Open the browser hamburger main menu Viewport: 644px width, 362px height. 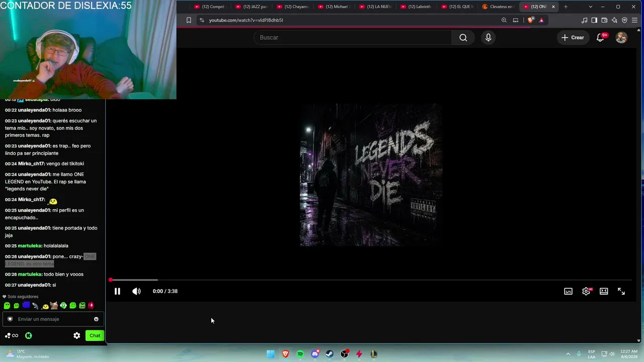(635, 20)
